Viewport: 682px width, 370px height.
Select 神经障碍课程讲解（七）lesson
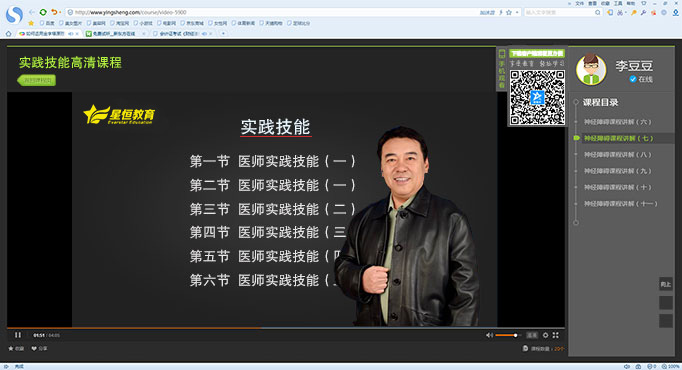pyautogui.click(x=618, y=138)
